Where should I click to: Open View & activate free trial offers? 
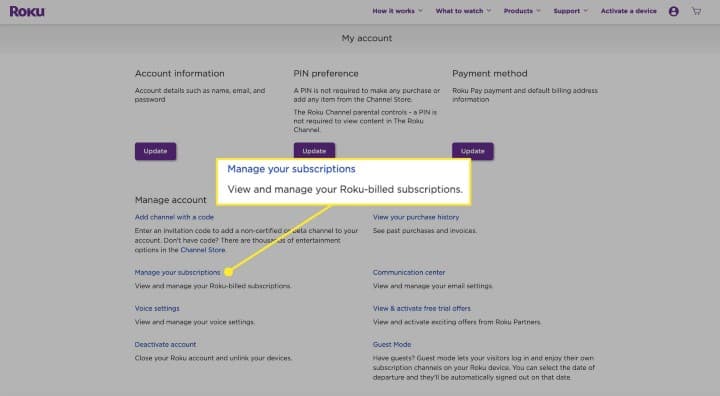422,308
